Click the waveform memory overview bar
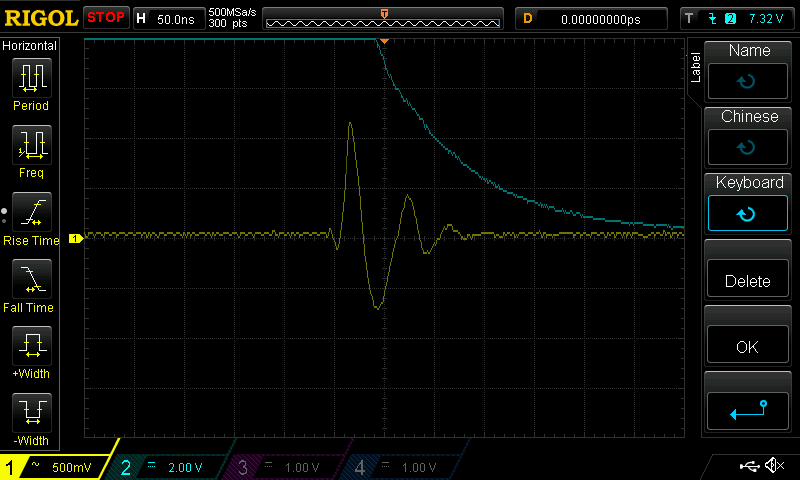800x480 pixels. pyautogui.click(x=383, y=19)
